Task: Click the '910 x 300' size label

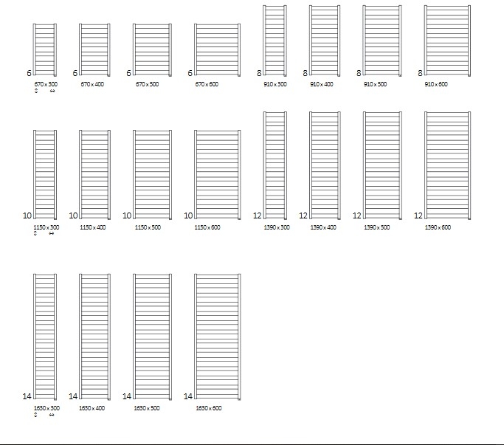Action: coord(275,84)
